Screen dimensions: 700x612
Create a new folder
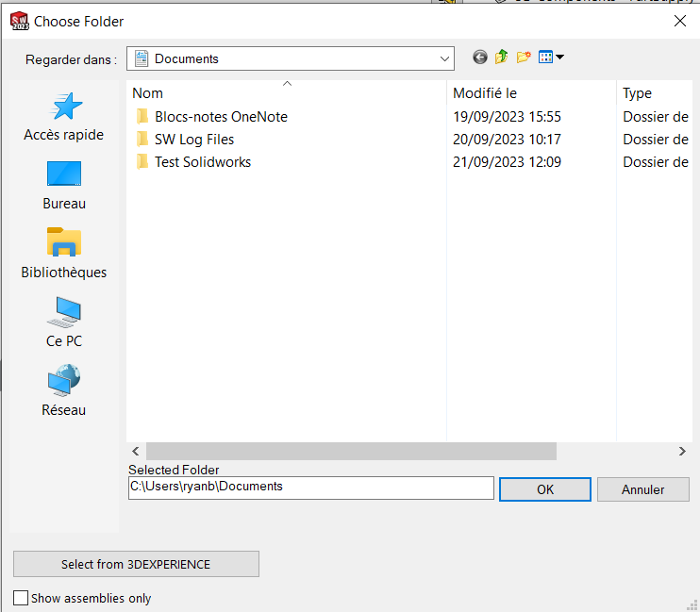[x=524, y=58]
